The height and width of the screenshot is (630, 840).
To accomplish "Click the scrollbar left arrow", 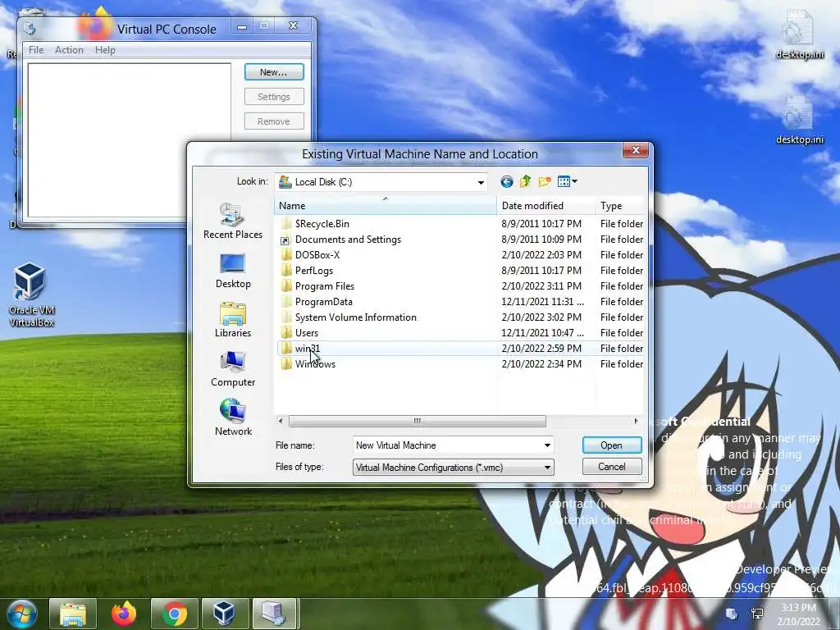I will click(x=281, y=421).
